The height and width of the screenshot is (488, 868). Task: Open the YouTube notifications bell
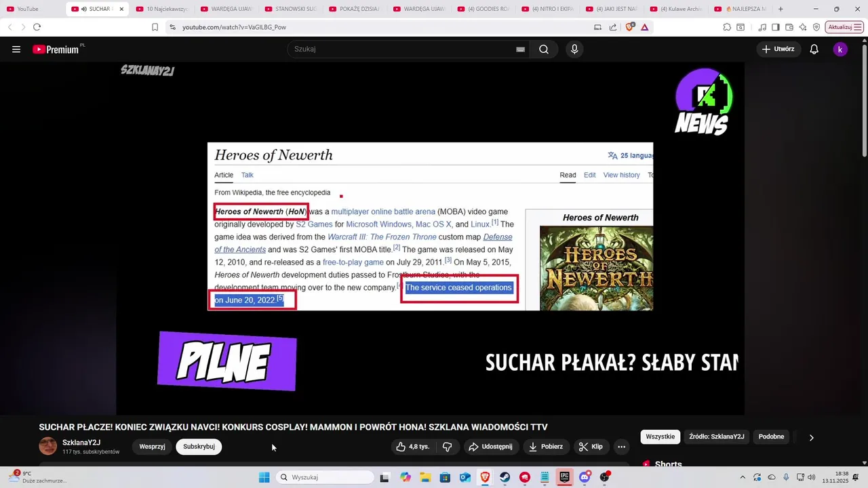[x=814, y=49]
